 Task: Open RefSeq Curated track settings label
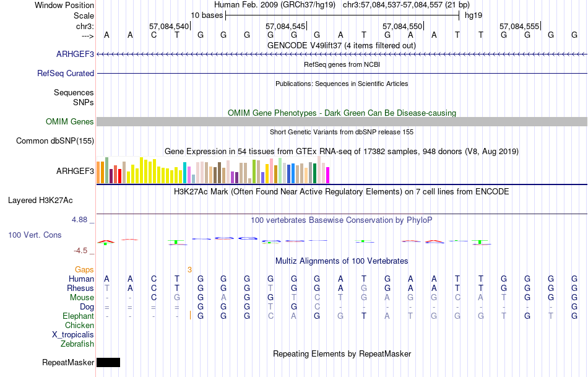(x=66, y=73)
